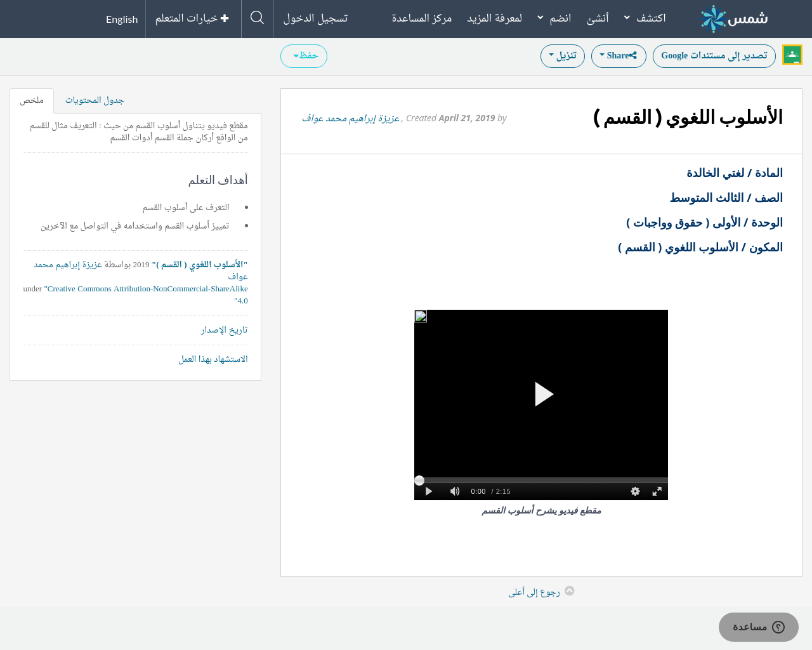This screenshot has height=650, width=812.
Task: Click the small play icon in video controls
Action: coord(429,491)
